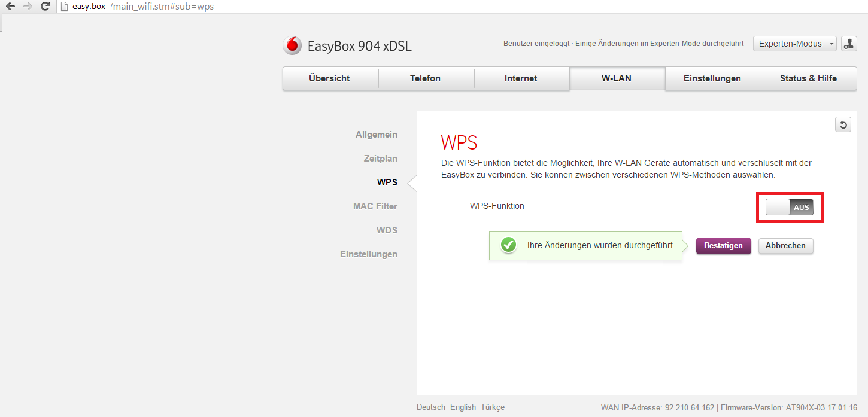
Task: Click the Vodafone logo
Action: [x=292, y=45]
